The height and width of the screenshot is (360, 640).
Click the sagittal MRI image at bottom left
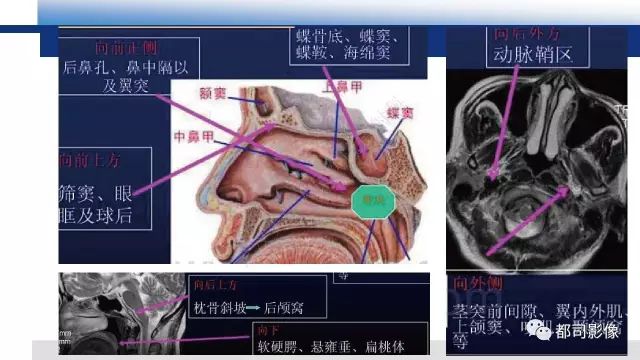point(123,313)
